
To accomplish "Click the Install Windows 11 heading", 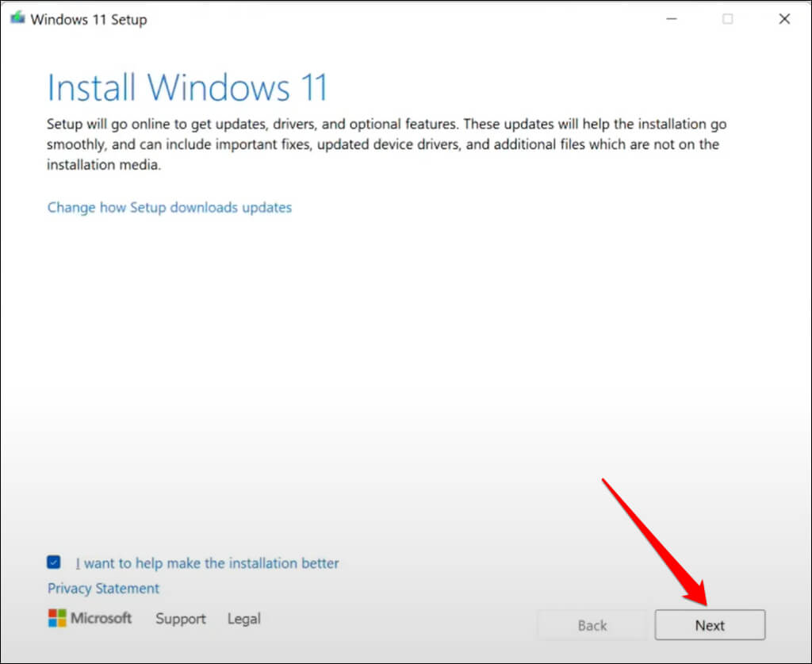I will coord(187,87).
